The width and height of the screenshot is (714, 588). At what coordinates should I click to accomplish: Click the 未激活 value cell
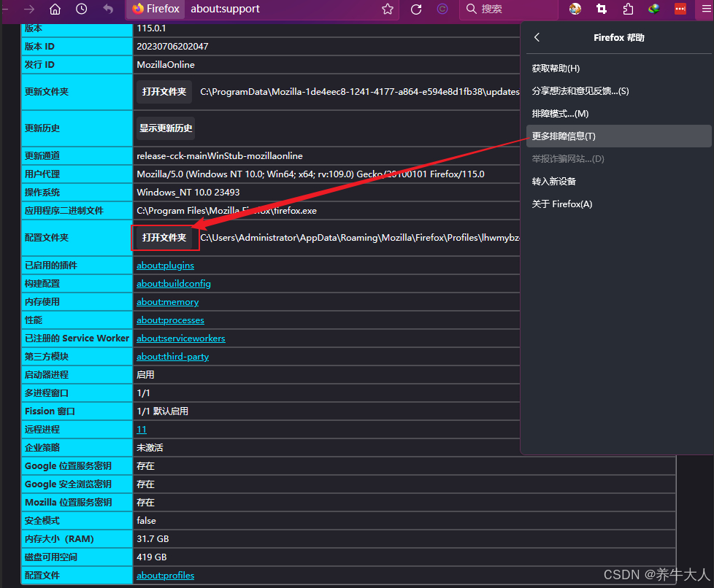coord(150,447)
